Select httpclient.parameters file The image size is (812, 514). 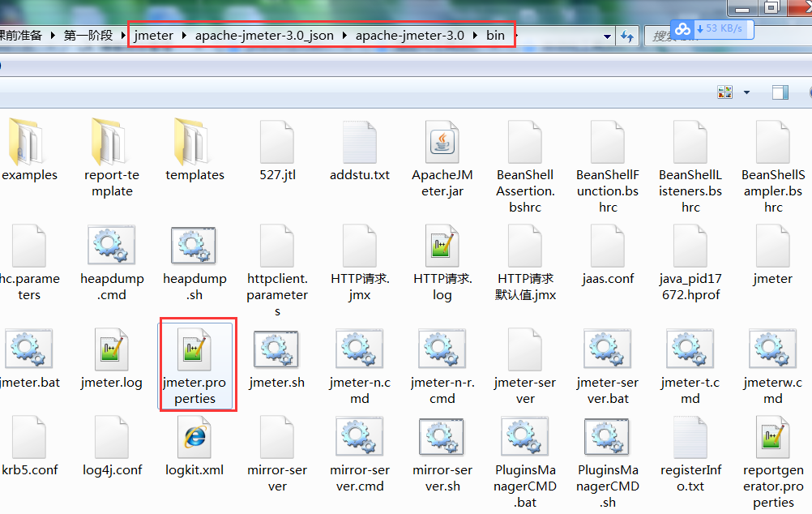point(277,271)
